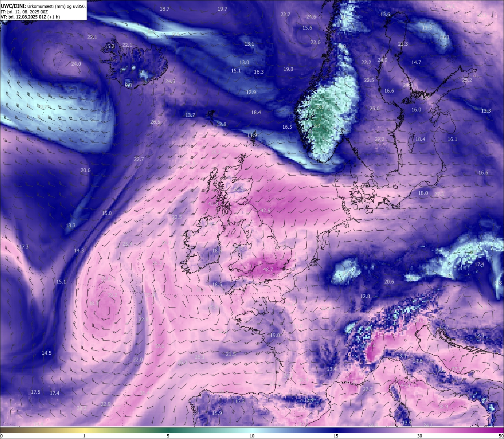The width and height of the screenshot is (504, 439).
Task: Click the UWC/DINI map title text
Action: point(43,6)
